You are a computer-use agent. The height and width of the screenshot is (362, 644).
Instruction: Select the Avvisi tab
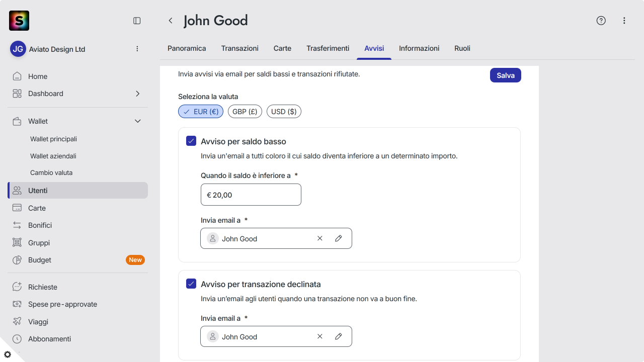pyautogui.click(x=374, y=48)
